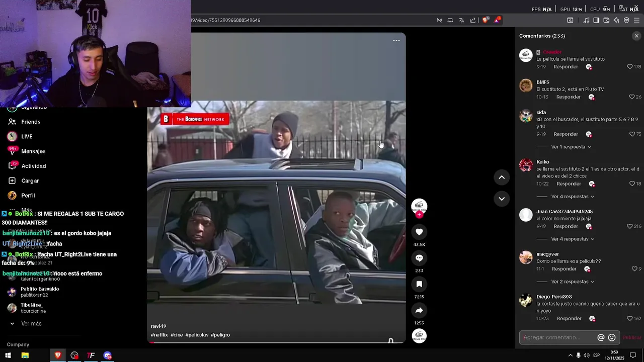644x362 pixels.
Task: Like macgyver's comment with 9 likes
Action: click(x=633, y=269)
